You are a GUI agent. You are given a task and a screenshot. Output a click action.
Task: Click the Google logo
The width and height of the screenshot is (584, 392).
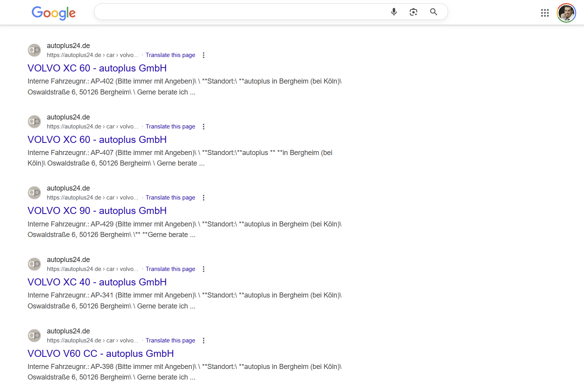click(54, 13)
